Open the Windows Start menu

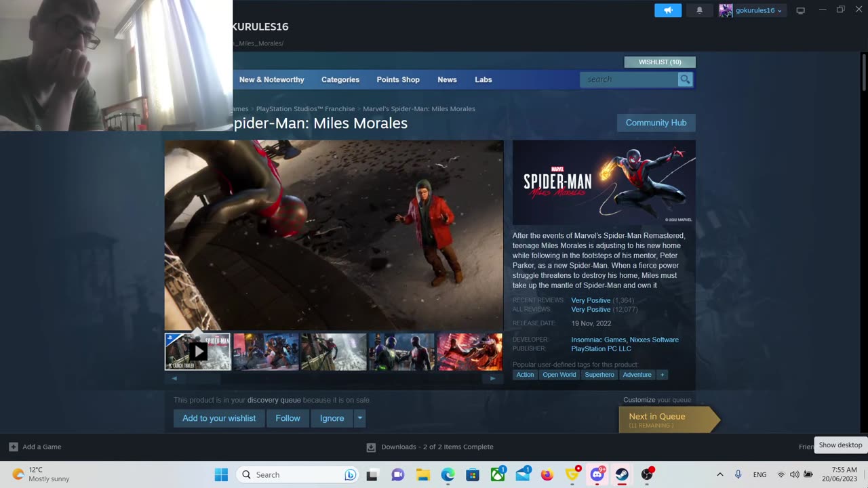tap(221, 474)
